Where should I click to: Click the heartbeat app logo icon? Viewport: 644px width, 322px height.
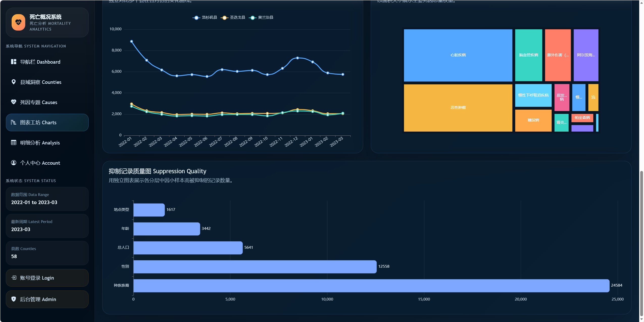pyautogui.click(x=18, y=22)
